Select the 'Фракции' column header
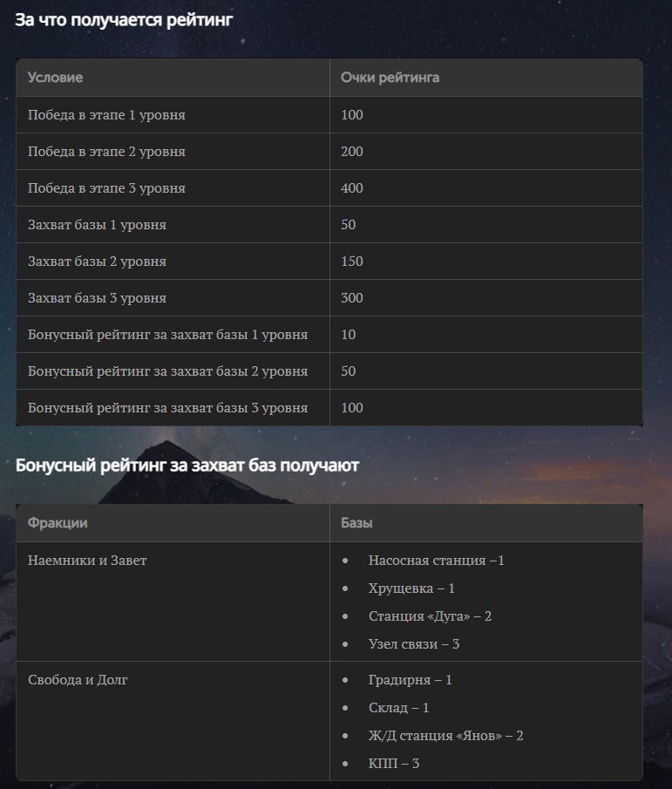The width and height of the screenshot is (672, 789). click(173, 523)
